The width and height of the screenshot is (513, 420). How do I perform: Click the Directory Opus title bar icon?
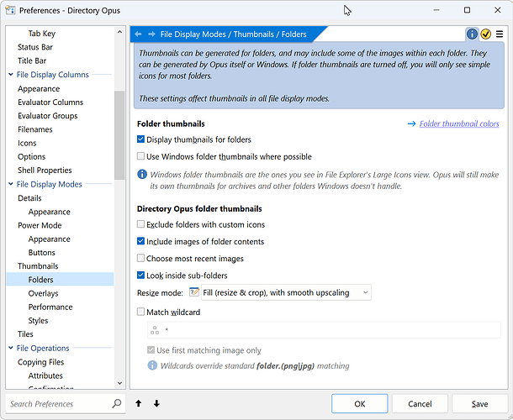coord(10,10)
